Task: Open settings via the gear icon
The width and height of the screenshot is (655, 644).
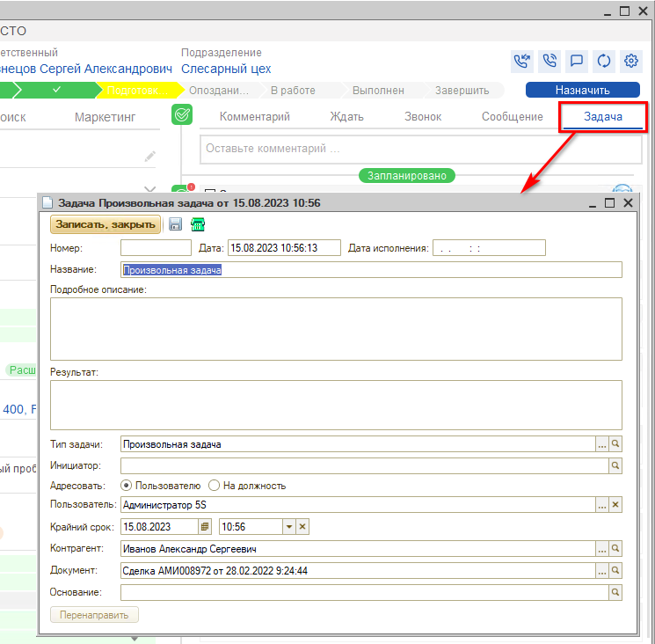Action: (630, 61)
